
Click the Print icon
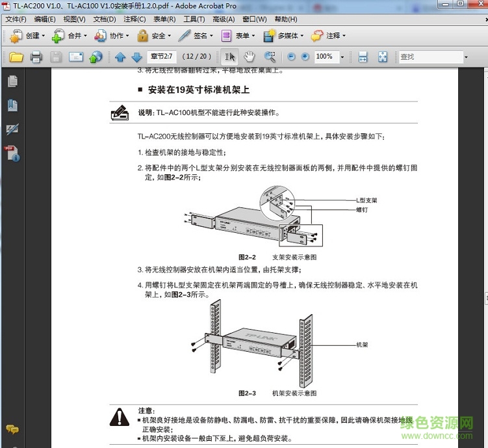point(36,57)
